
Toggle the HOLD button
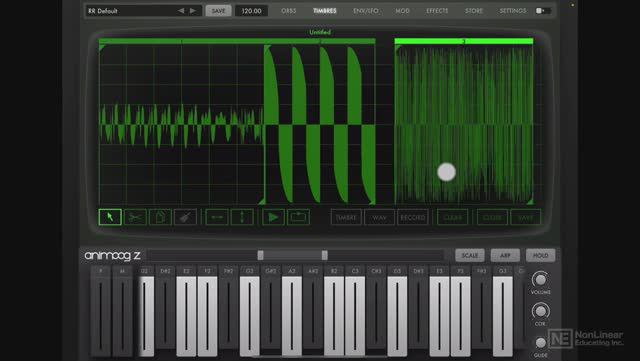540,255
